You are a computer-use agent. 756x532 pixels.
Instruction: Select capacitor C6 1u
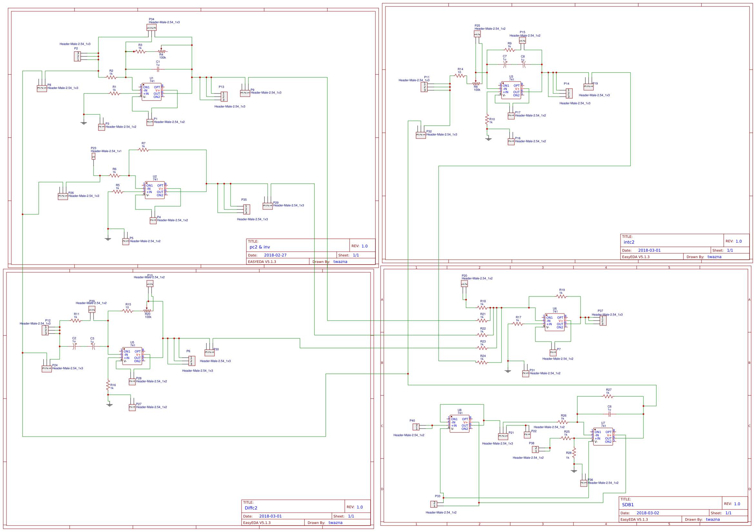(610, 414)
